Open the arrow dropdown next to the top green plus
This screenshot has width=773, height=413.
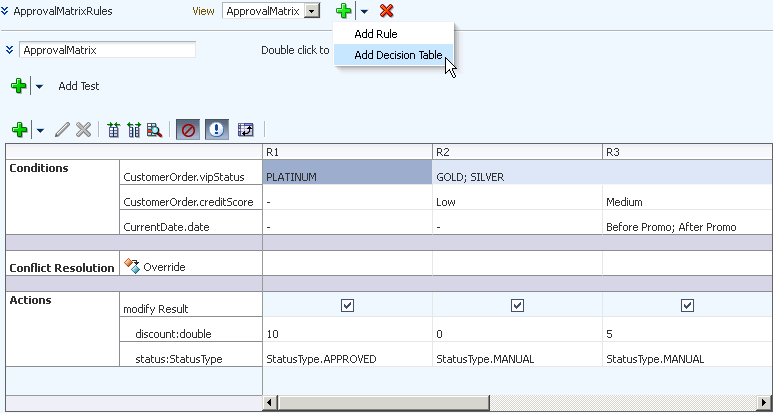(x=364, y=11)
